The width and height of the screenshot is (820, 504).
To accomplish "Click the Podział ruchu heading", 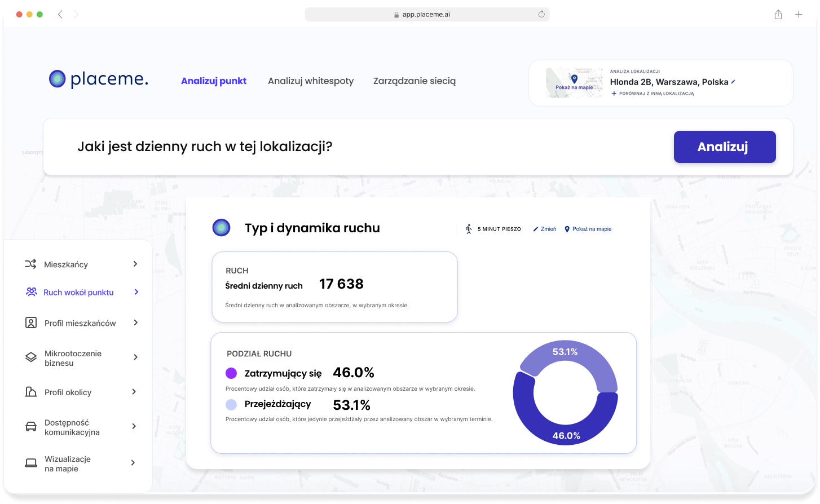I will coord(259,354).
